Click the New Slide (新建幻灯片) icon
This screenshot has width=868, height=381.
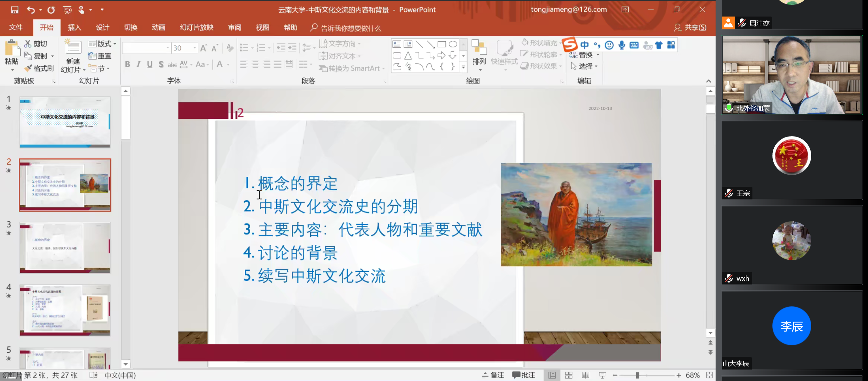[73, 48]
